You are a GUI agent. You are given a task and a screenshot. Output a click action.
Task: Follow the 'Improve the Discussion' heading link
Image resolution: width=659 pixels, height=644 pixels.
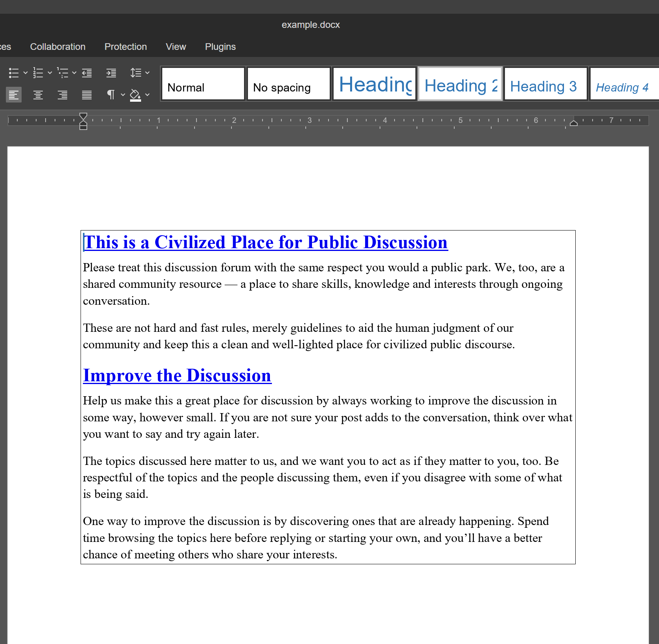coord(177,375)
